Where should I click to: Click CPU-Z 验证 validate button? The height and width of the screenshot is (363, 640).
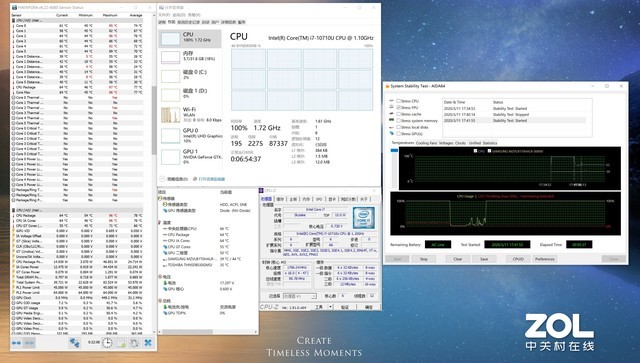coord(345,307)
